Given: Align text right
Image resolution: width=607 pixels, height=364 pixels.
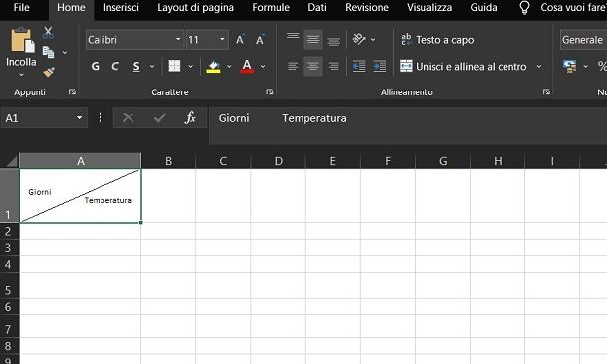Looking at the screenshot, I should point(333,67).
